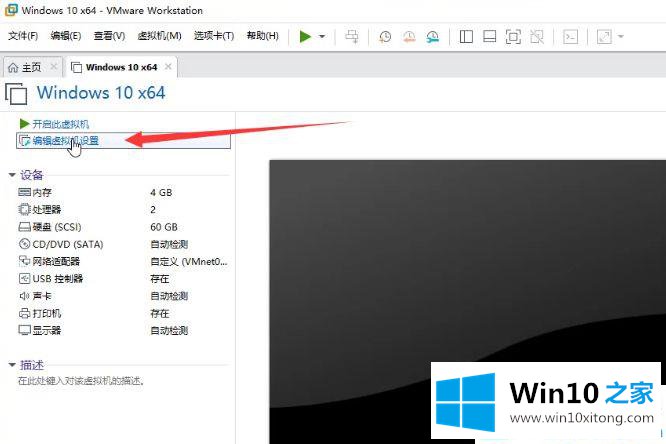Image resolution: width=666 pixels, height=444 pixels.
Task: Select the 硬盘 (SCSI) device row
Action: (x=123, y=227)
